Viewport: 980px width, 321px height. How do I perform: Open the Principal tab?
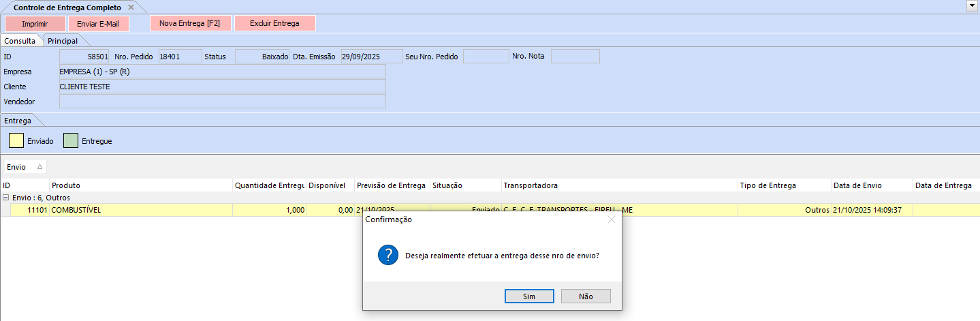click(63, 41)
